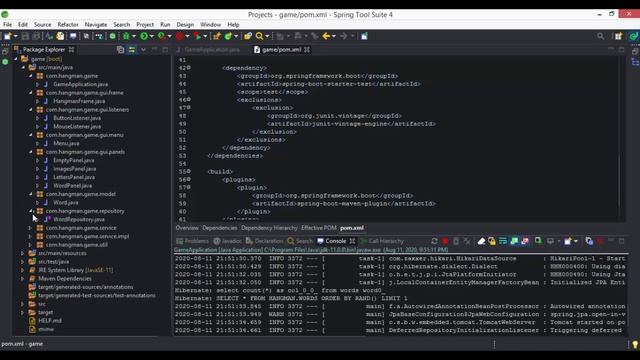This screenshot has height=360, width=640.
Task: Click the Coverage run icon
Action: click(162, 36)
